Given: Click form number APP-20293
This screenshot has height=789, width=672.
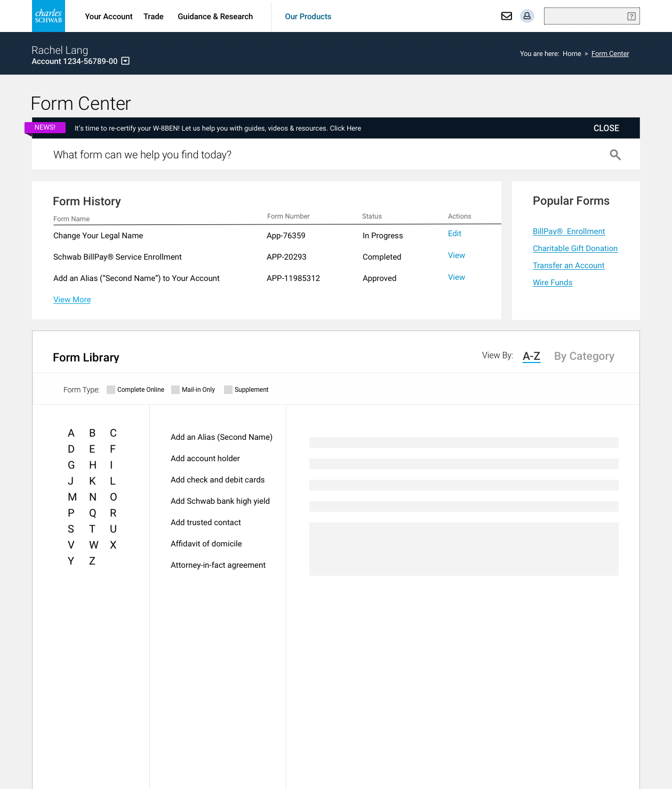Looking at the screenshot, I should click(x=286, y=257).
